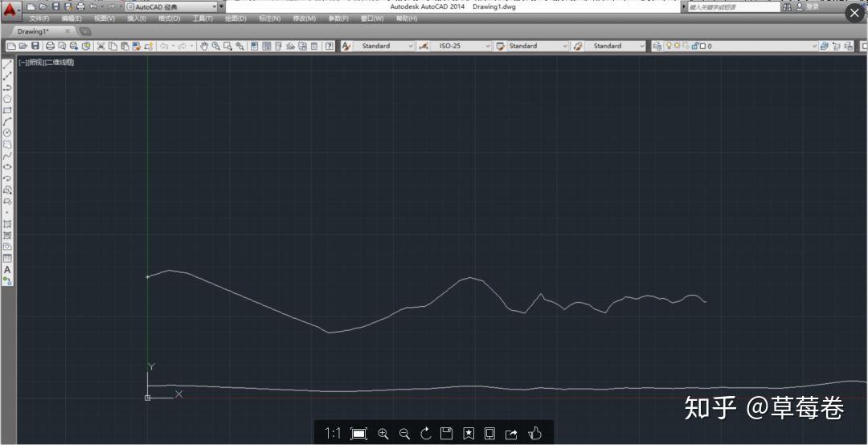Screen dimensions: 868x445
Task: Expand the Quick Access toolbar customize arrow
Action: [222, 6]
